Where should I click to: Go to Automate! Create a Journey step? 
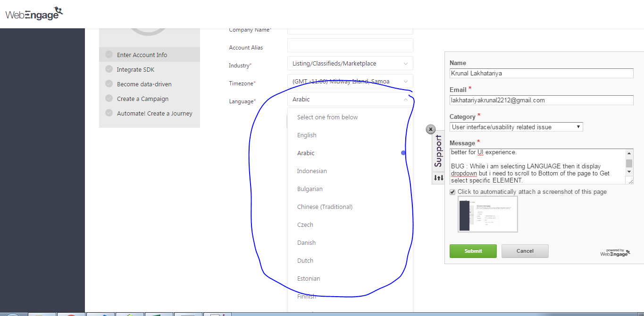coord(150,113)
